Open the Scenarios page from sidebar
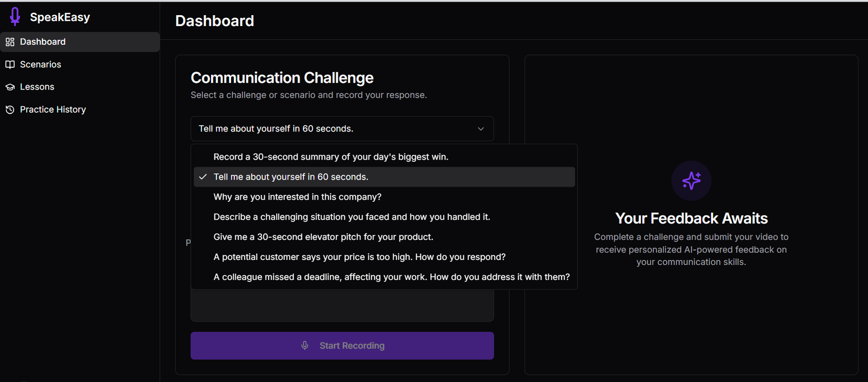This screenshot has width=868, height=382. pyautogui.click(x=41, y=65)
